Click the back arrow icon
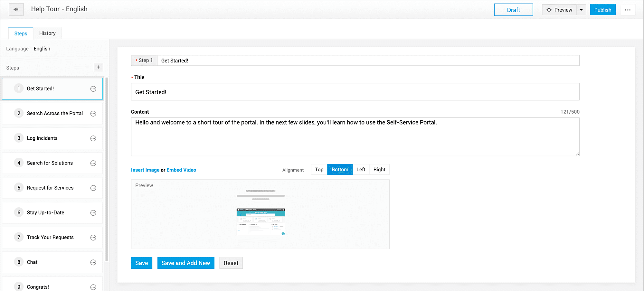Viewport: 644px width, 291px height. (16, 10)
